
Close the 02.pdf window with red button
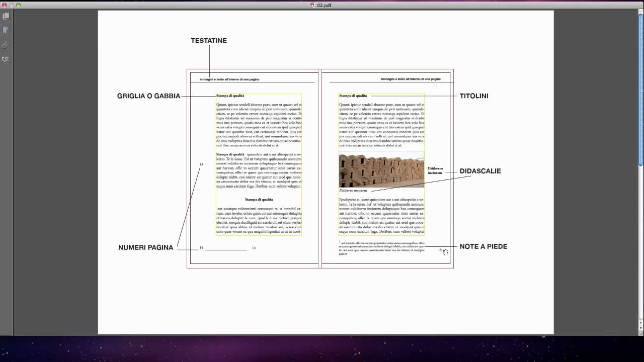click(x=4, y=5)
